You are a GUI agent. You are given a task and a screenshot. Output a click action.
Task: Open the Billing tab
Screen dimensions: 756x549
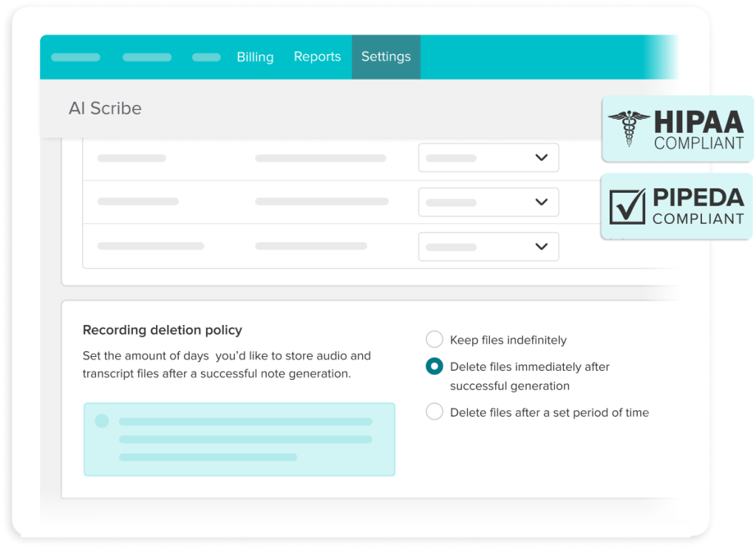(255, 57)
